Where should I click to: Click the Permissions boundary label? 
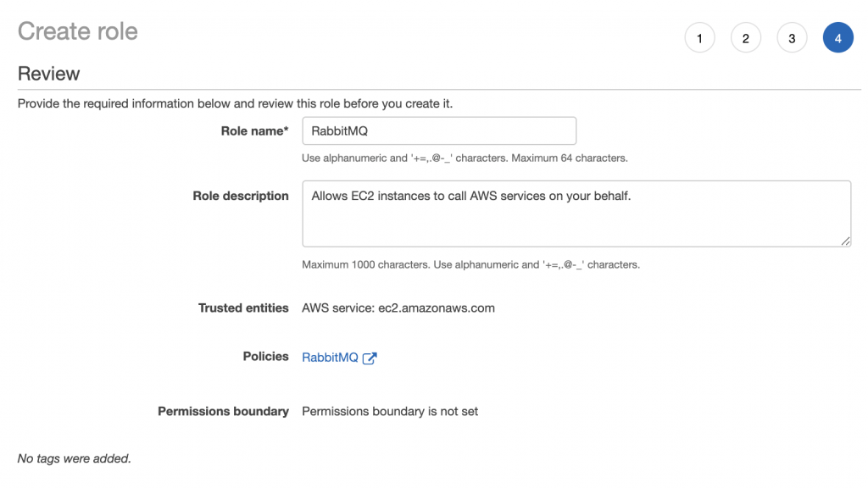[x=223, y=412]
